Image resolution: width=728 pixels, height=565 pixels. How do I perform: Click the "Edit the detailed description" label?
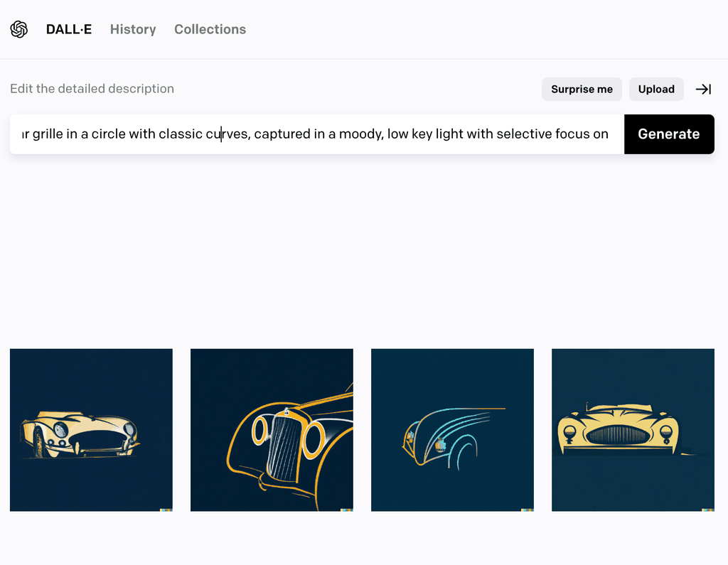(92, 89)
